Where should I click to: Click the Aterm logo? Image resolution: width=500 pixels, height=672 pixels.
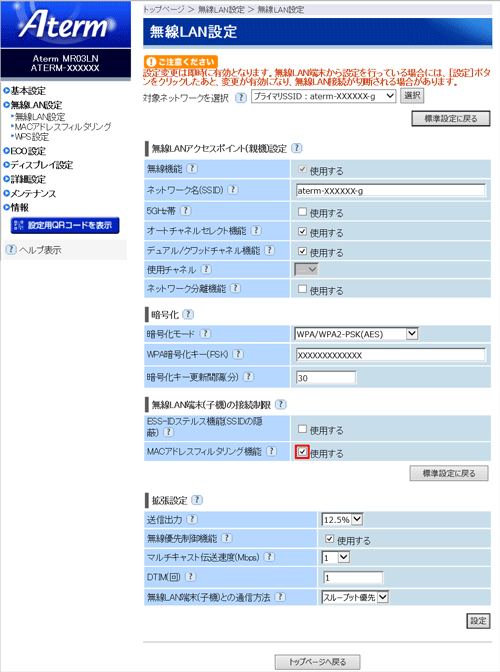[x=66, y=24]
